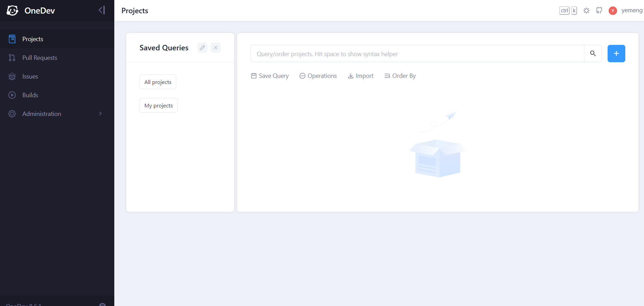Focus the project query input field
The height and width of the screenshot is (306, 644).
[x=417, y=54]
